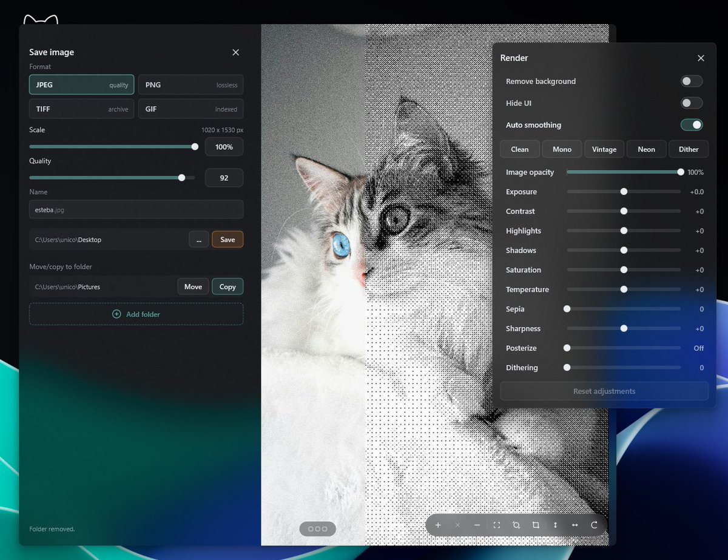
Task: Click the 'Move/copy to folder' label
Action: click(61, 267)
